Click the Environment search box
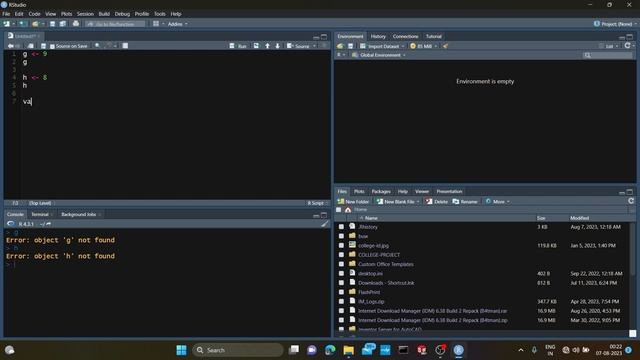 tap(607, 55)
